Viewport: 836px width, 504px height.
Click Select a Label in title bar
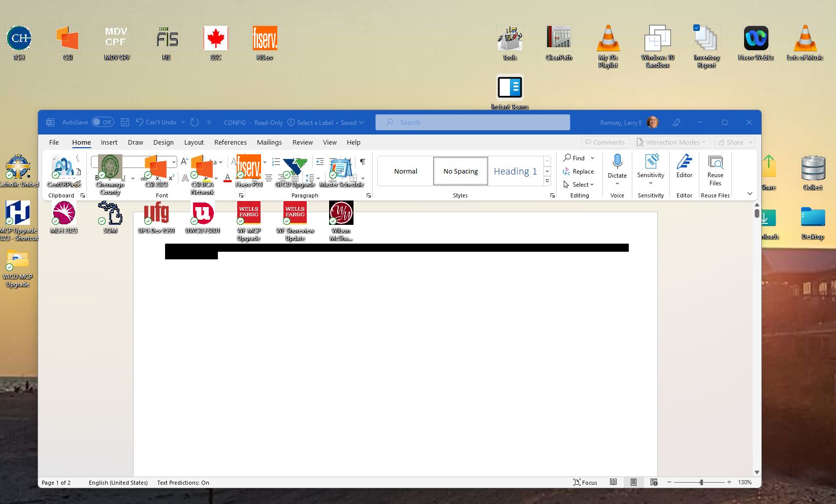pos(310,122)
